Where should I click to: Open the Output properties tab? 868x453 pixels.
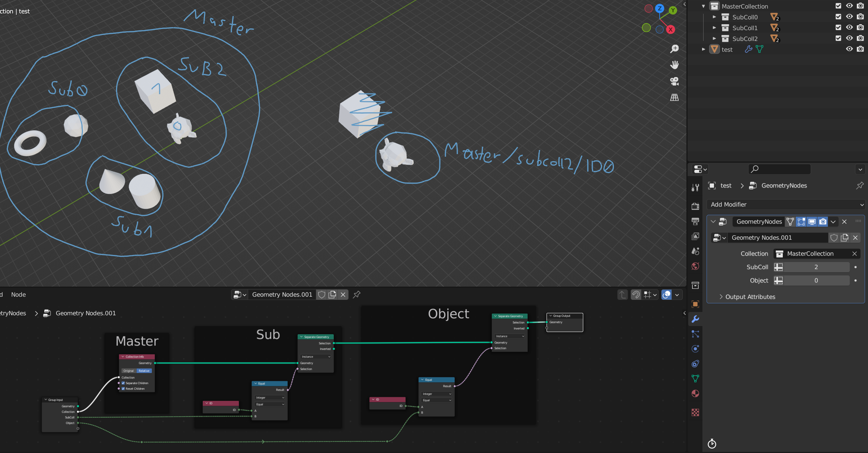695,221
